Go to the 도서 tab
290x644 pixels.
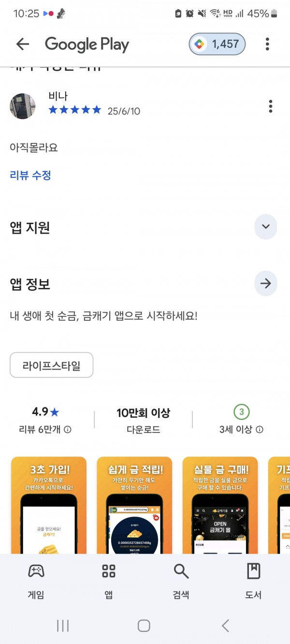point(254,582)
